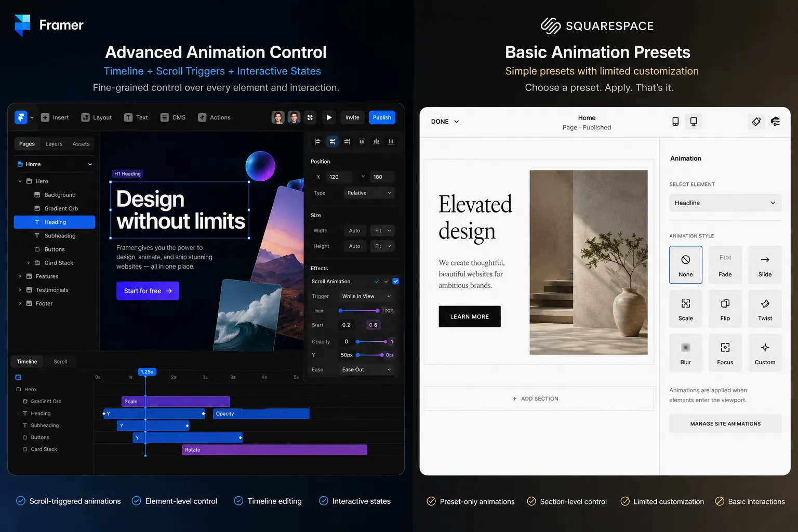Screen dimensions: 798x532
Task: Toggle the Scroll Animation checkbox
Action: pyautogui.click(x=396, y=282)
